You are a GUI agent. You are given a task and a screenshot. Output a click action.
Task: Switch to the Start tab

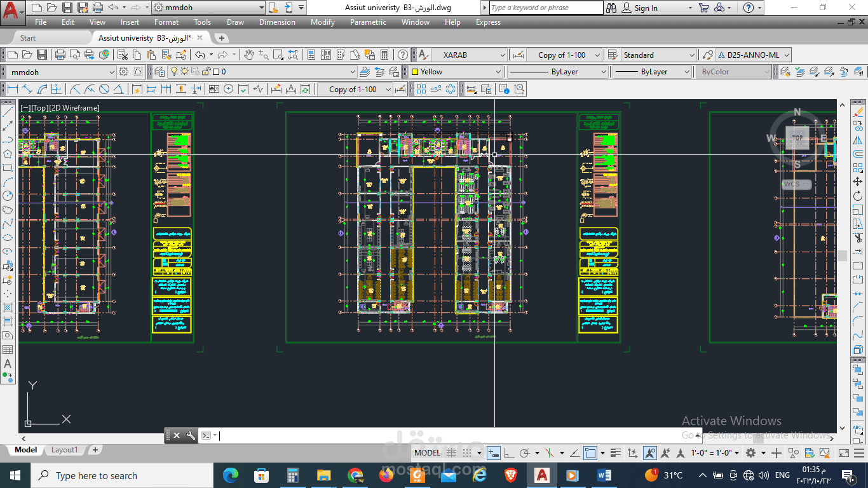28,38
